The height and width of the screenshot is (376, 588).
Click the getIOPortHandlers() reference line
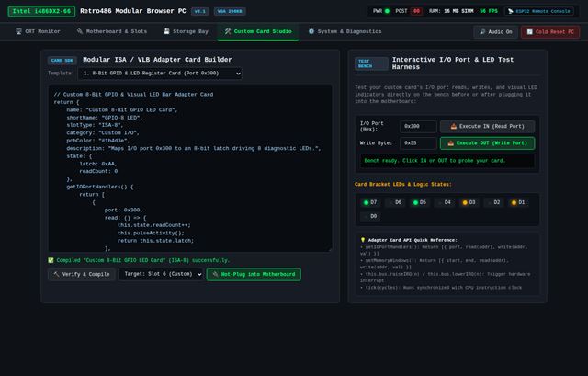coord(444,250)
